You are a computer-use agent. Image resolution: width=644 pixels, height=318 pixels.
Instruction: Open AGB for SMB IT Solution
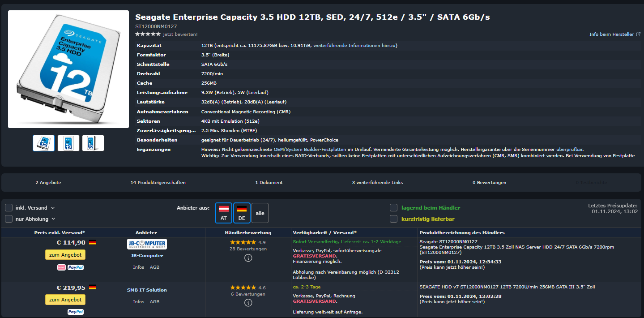pyautogui.click(x=154, y=302)
